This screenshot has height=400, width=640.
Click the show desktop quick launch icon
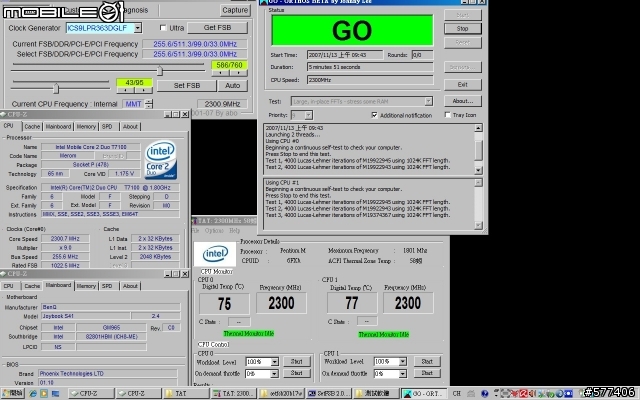(x=55, y=393)
